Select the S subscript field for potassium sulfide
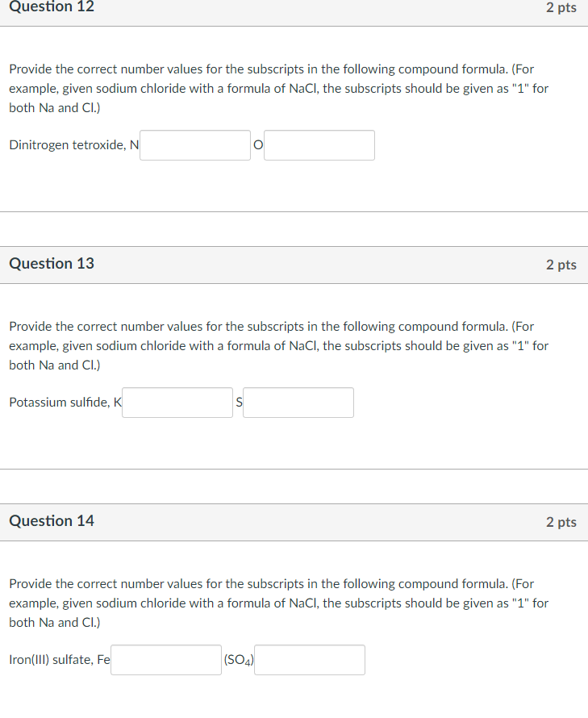The width and height of the screenshot is (588, 718). point(298,402)
